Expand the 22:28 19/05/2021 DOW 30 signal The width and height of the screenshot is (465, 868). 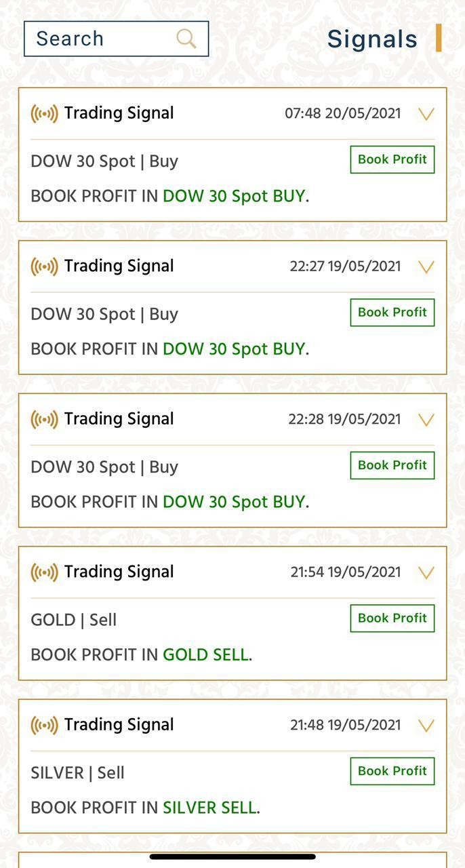pyautogui.click(x=426, y=420)
